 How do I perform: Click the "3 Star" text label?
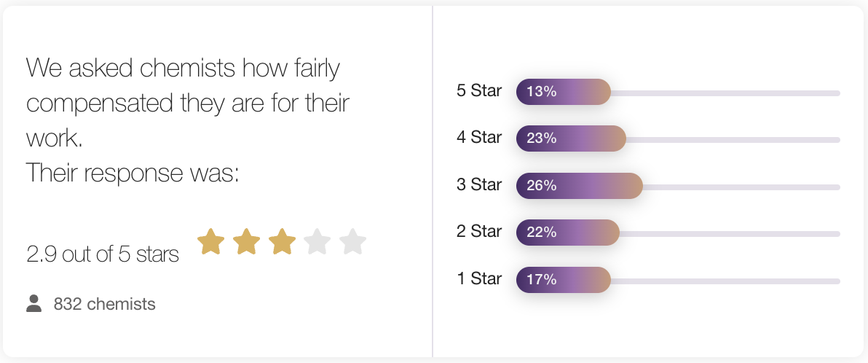point(479,185)
